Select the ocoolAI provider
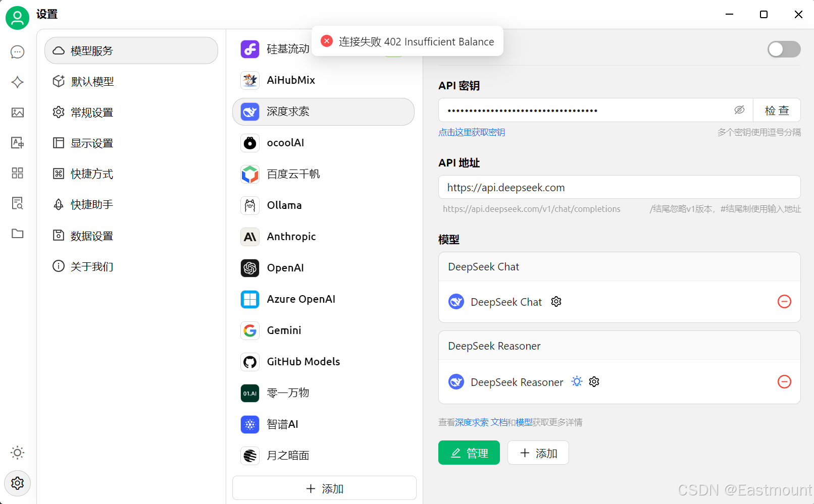 point(323,143)
